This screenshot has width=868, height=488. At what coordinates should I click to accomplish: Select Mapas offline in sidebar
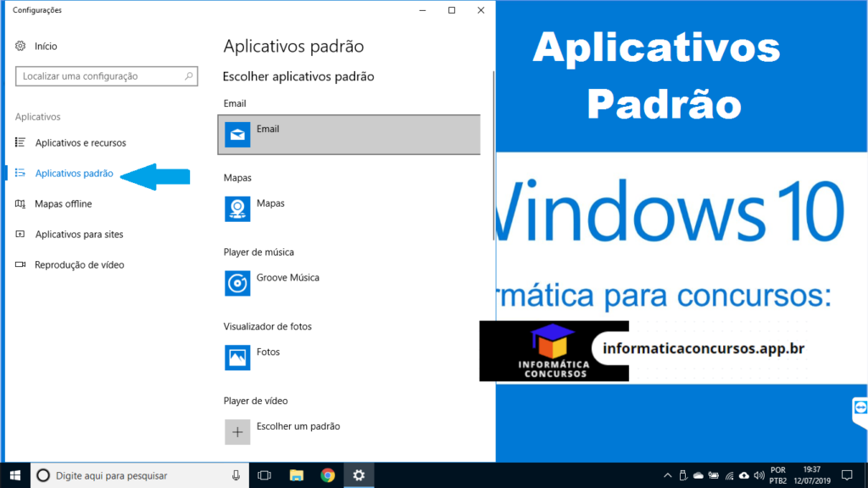(64, 204)
